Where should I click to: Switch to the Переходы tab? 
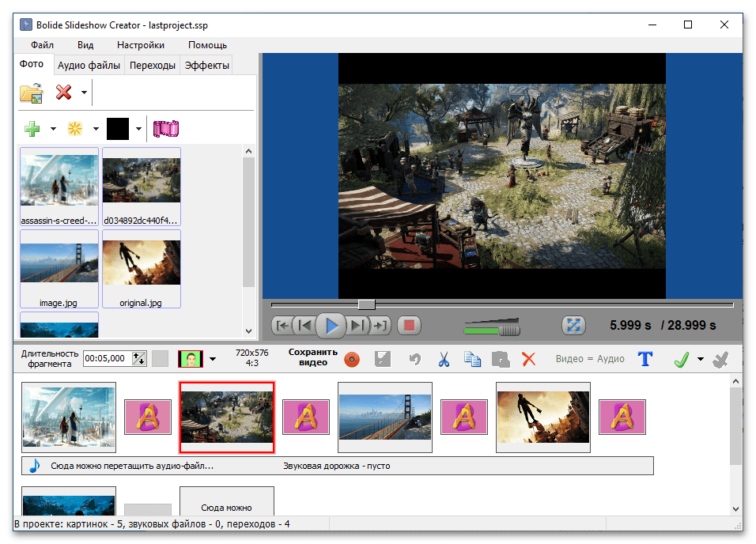tap(153, 66)
